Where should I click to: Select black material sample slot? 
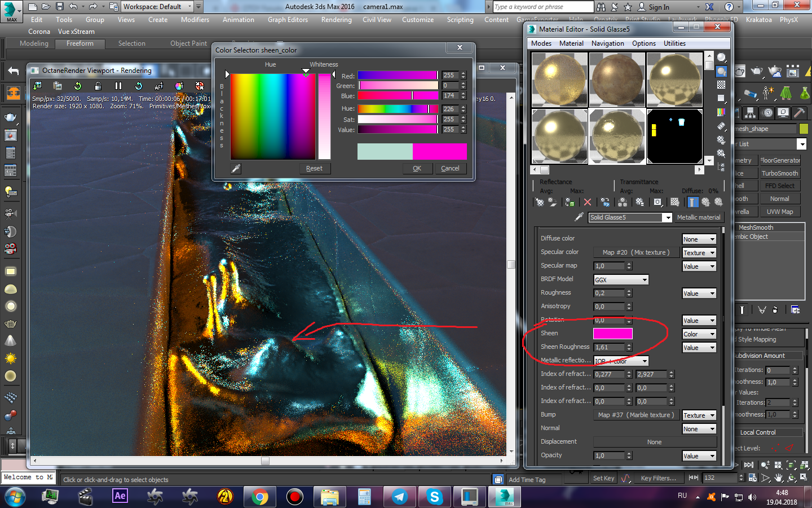tap(674, 137)
